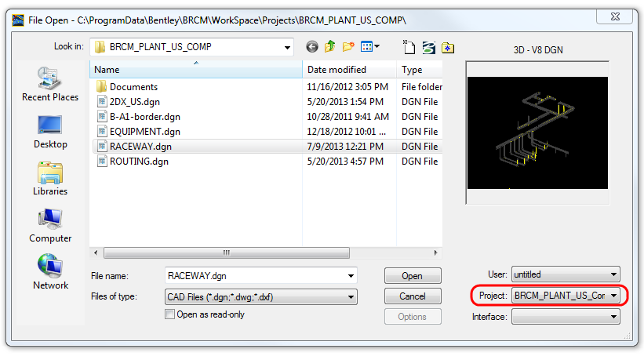Image resolution: width=644 pixels, height=356 pixels.
Task: Click the Back navigation arrow icon
Action: (312, 47)
